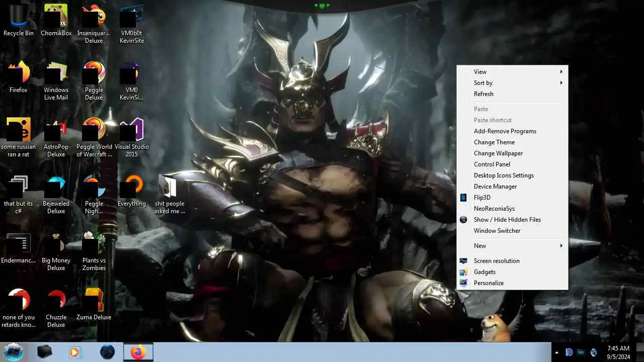This screenshot has width=644, height=362.
Task: Choose Add-Remove Programs in context menu
Action: tap(512, 131)
